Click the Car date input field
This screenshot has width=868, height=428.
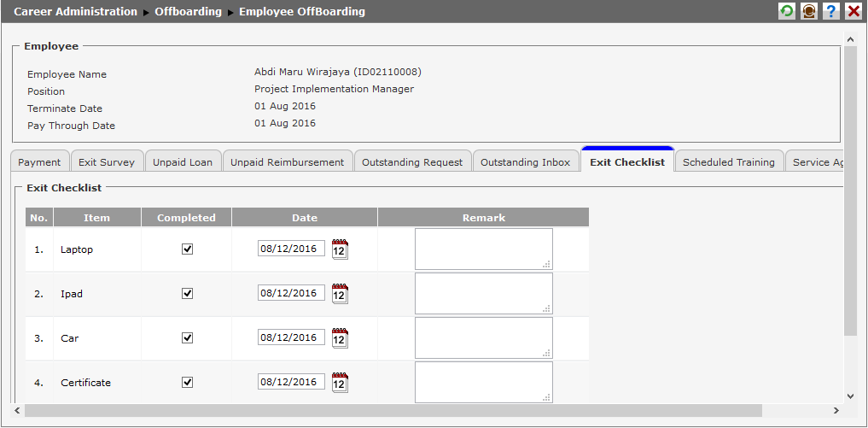(291, 337)
